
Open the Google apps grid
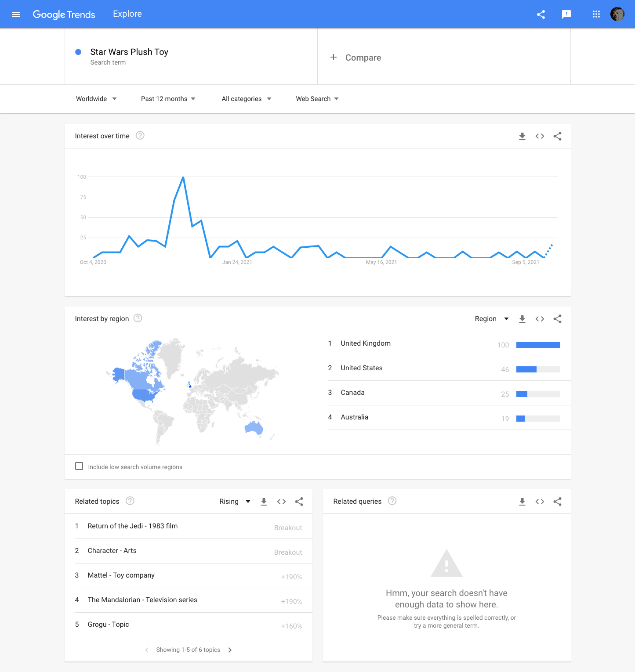(596, 14)
